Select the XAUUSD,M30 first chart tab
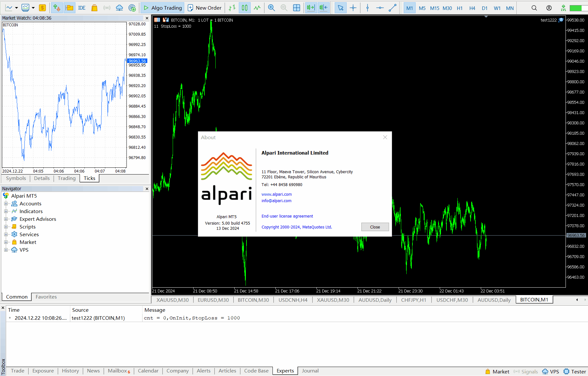 [173, 300]
